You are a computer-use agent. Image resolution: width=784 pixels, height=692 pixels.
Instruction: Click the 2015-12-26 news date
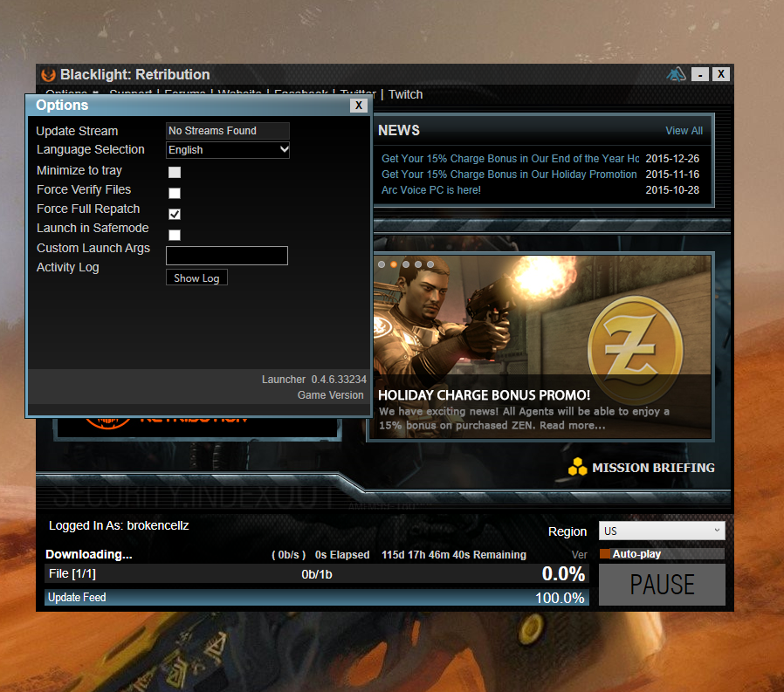click(x=672, y=159)
